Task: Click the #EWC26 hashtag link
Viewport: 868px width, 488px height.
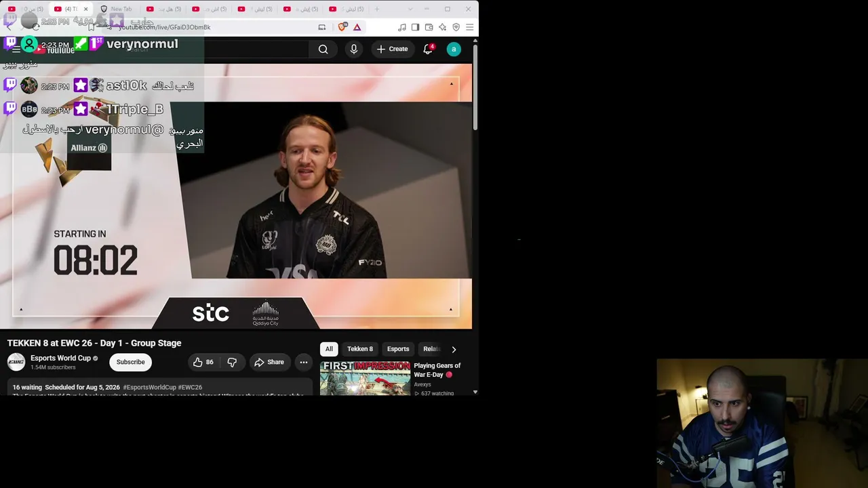Action: (x=191, y=388)
